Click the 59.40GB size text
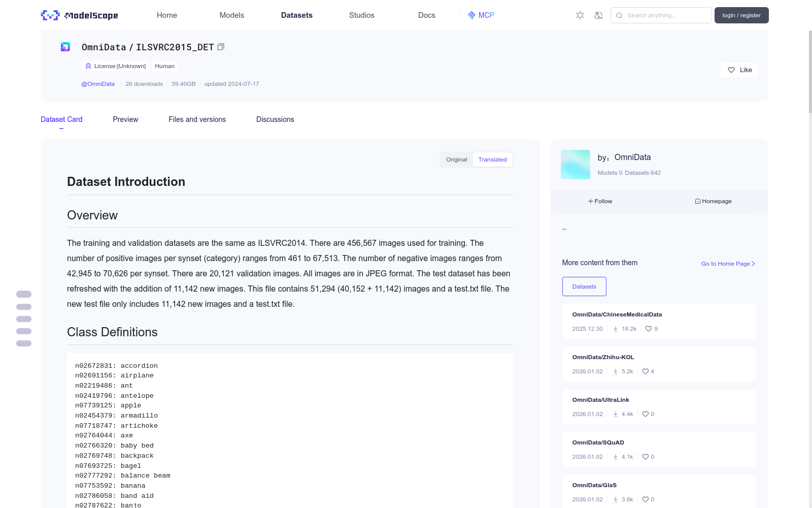 [184, 84]
